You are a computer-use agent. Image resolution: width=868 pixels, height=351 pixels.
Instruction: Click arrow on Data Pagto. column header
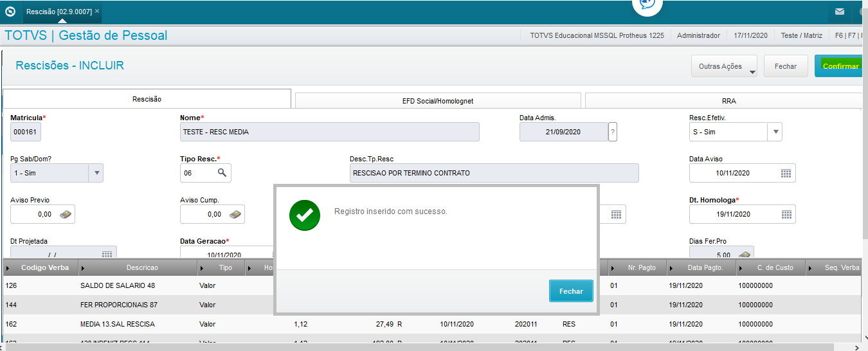[x=672, y=267]
